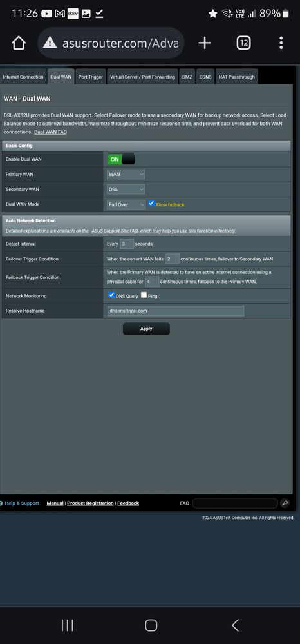Uncheck DNS Query network monitoring
This screenshot has height=644, width=300.
(111, 295)
